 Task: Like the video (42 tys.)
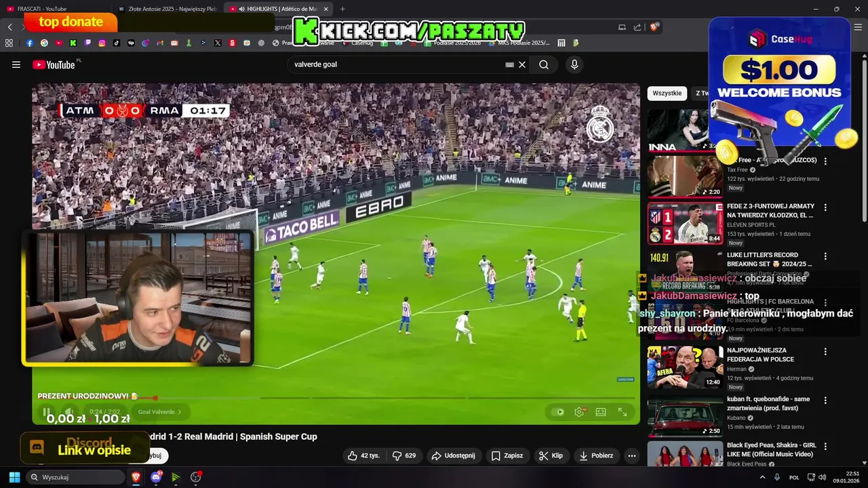tap(363, 455)
